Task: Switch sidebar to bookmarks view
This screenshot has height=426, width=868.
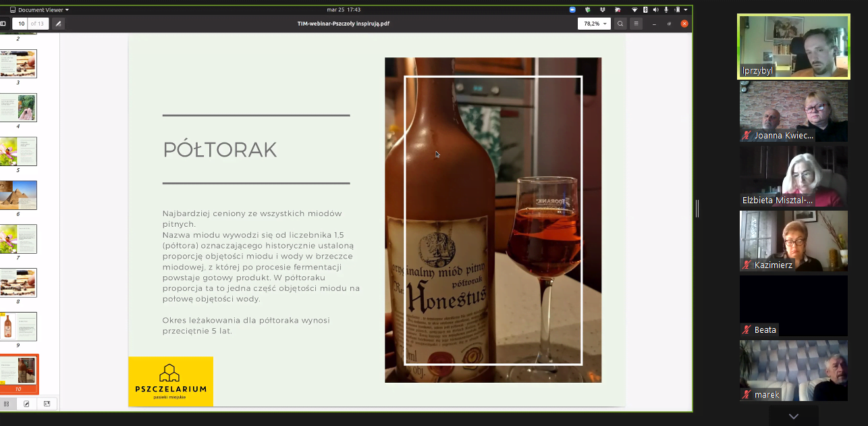Action: coord(47,404)
